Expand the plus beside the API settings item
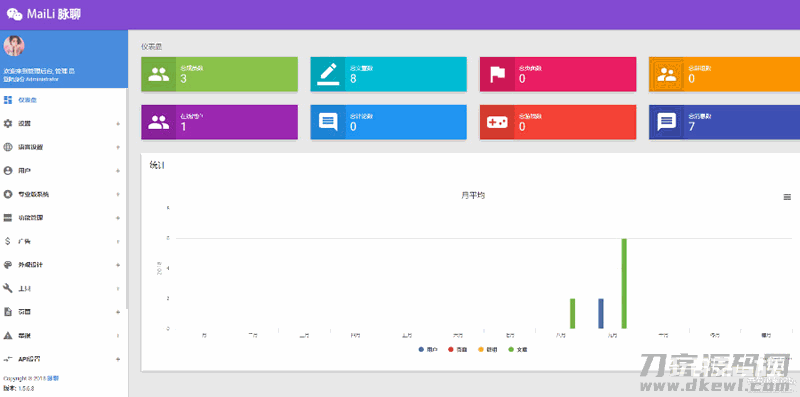This screenshot has height=397, width=800. (118, 359)
